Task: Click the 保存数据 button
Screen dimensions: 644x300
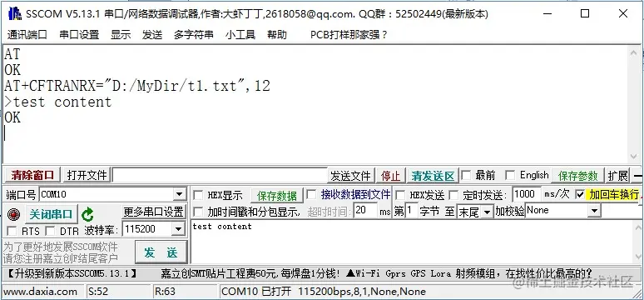Action: [276, 196]
